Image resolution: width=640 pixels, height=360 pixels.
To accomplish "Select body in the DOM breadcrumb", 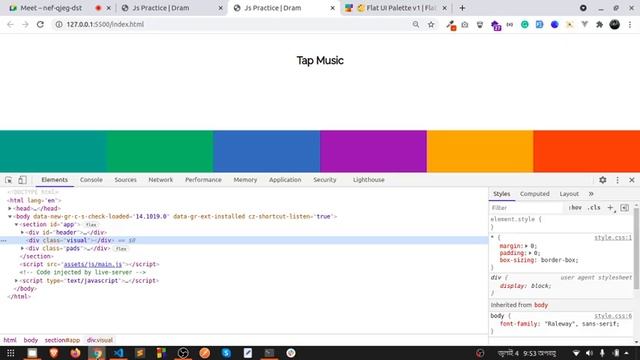I will coord(31,340).
